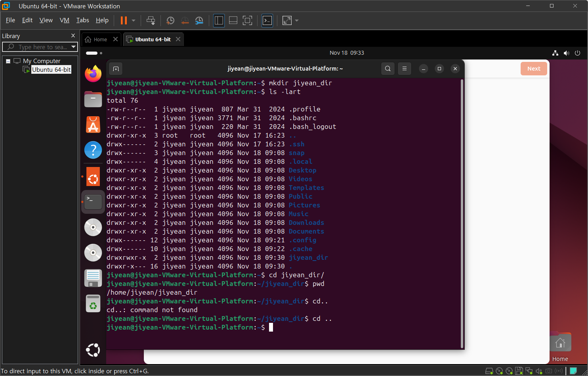The width and height of the screenshot is (588, 376).
Task: Click the sound card status icon
Action: pyautogui.click(x=538, y=371)
